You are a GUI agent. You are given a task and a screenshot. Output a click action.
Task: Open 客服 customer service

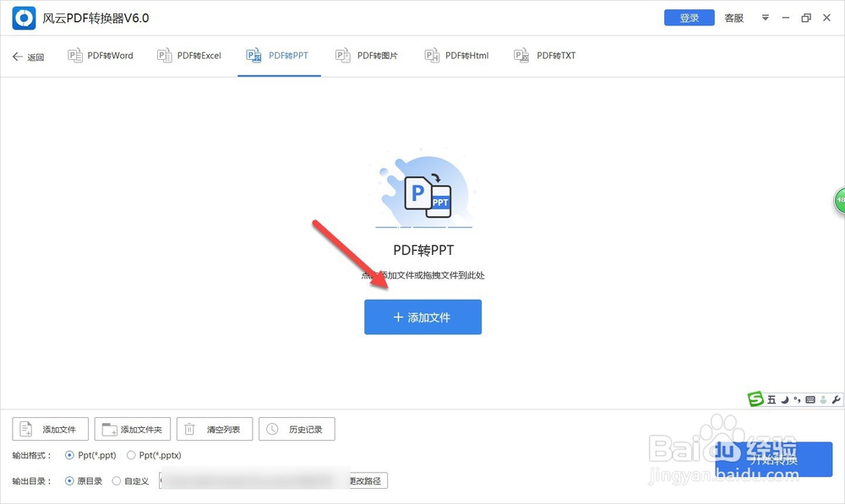734,18
